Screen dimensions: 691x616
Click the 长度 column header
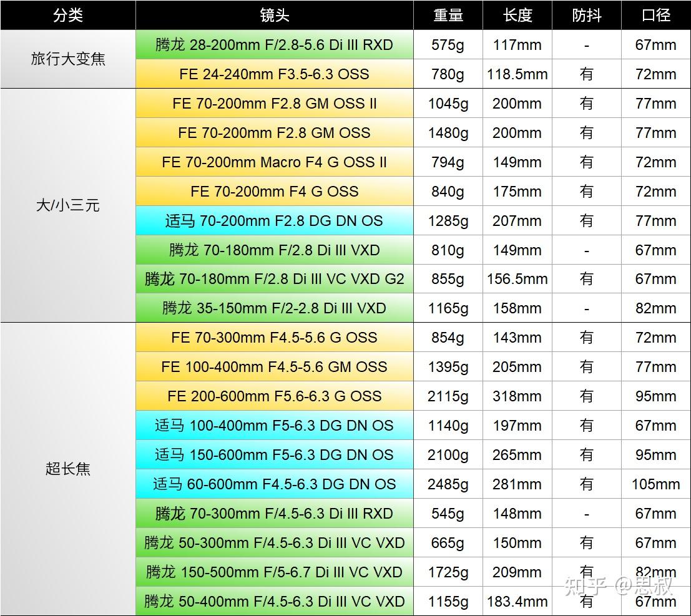click(x=516, y=16)
